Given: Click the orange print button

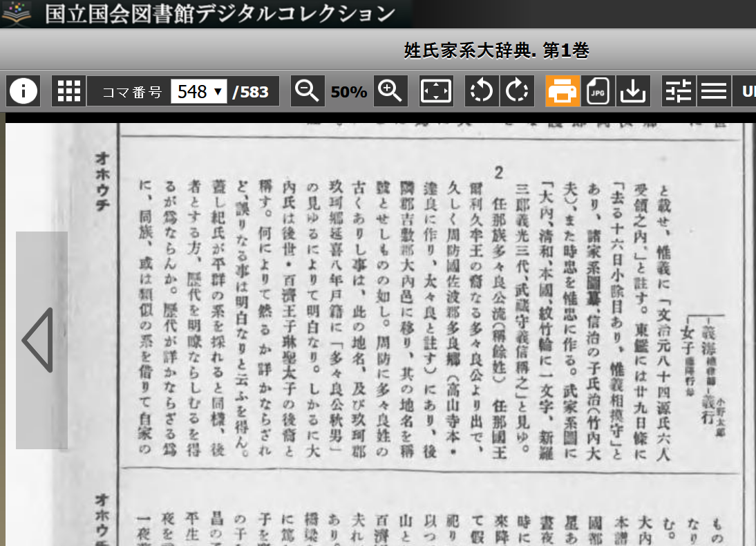Looking at the screenshot, I should (x=563, y=91).
